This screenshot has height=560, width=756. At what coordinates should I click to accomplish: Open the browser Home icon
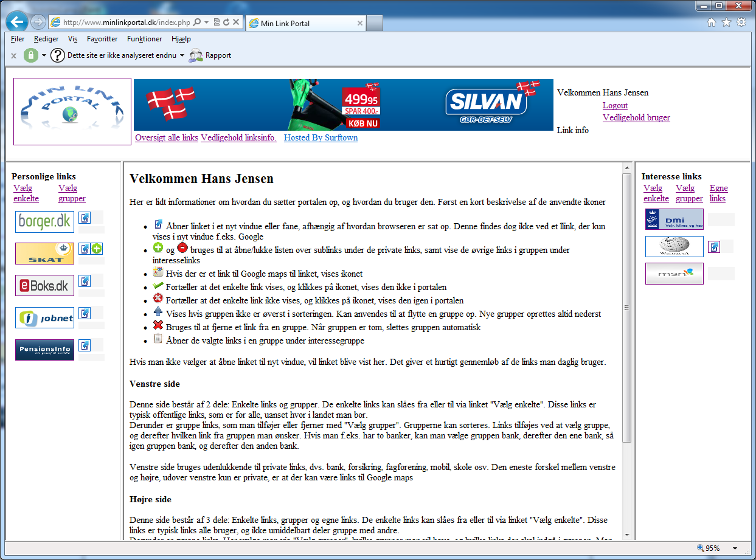(712, 22)
